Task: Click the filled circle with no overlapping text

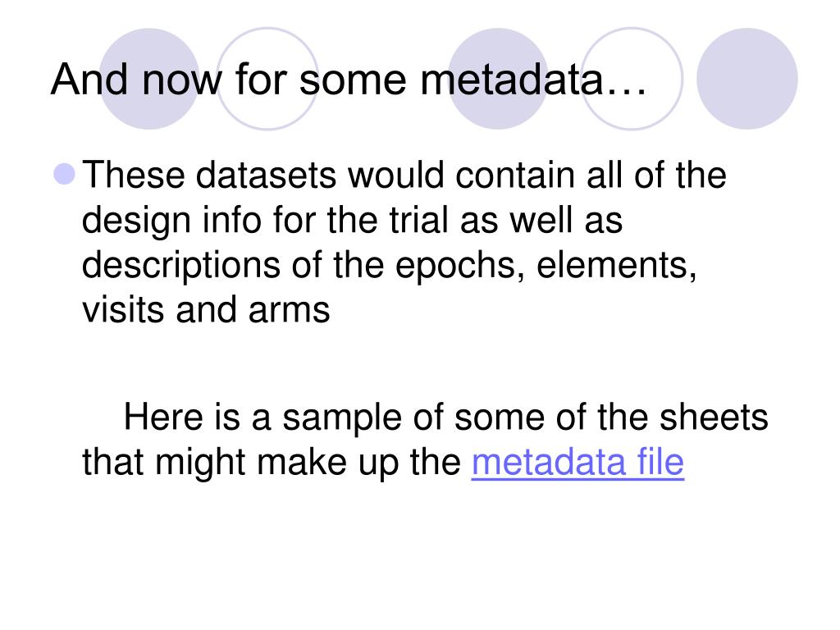Action: pyautogui.click(x=746, y=79)
